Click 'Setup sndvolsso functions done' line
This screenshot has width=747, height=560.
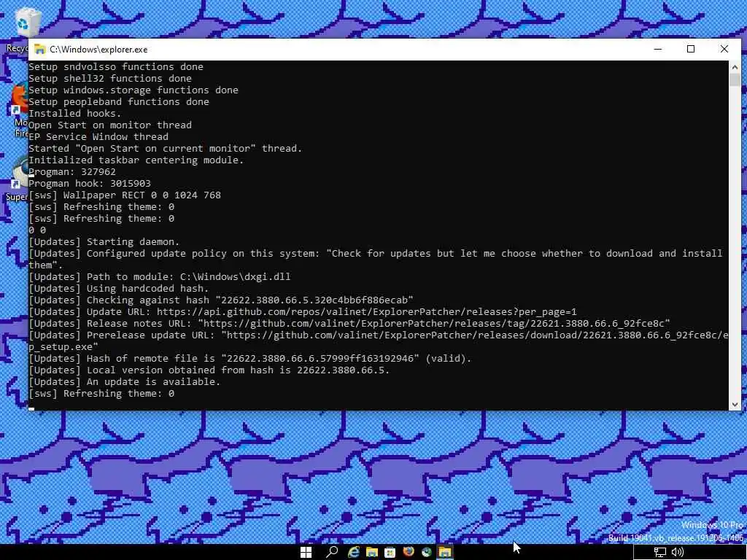116,66
